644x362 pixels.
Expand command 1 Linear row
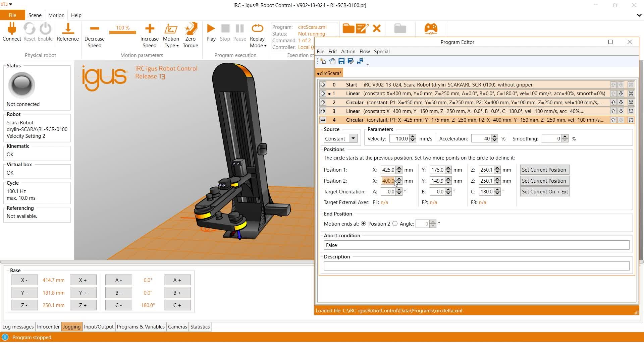[x=323, y=94]
